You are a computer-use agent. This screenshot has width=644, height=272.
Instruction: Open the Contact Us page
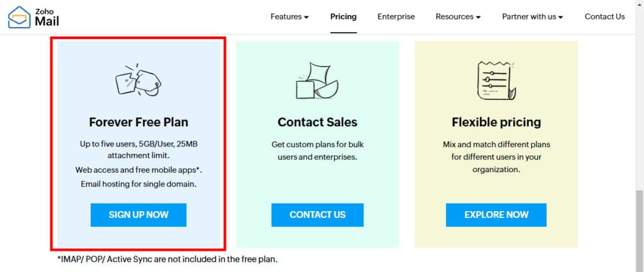pyautogui.click(x=604, y=16)
